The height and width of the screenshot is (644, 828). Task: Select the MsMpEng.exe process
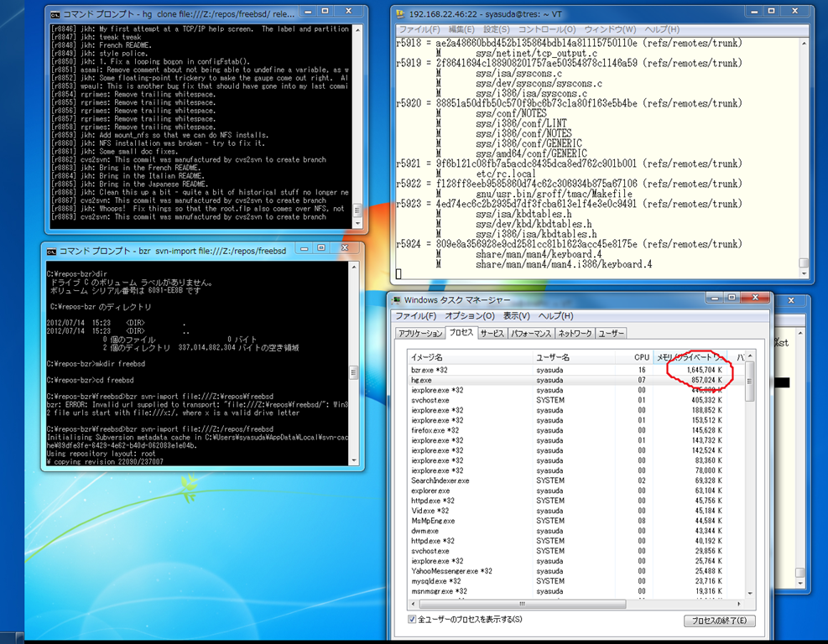click(x=575, y=521)
